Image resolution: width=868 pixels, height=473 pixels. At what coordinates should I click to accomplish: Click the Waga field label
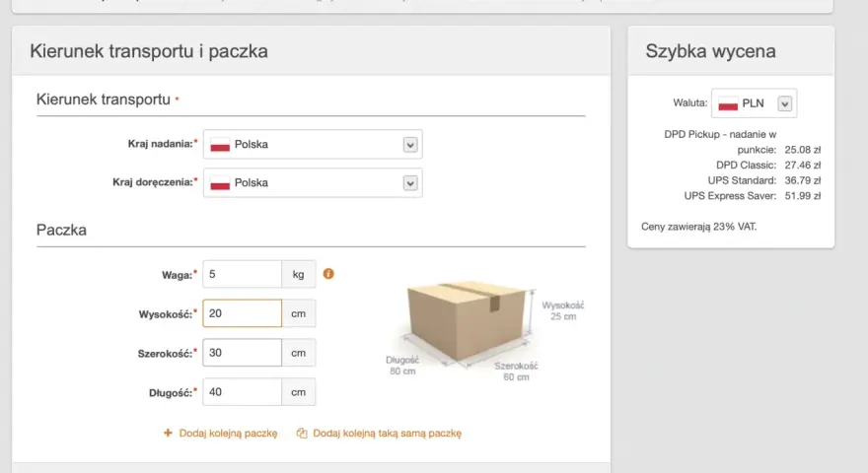(x=178, y=275)
